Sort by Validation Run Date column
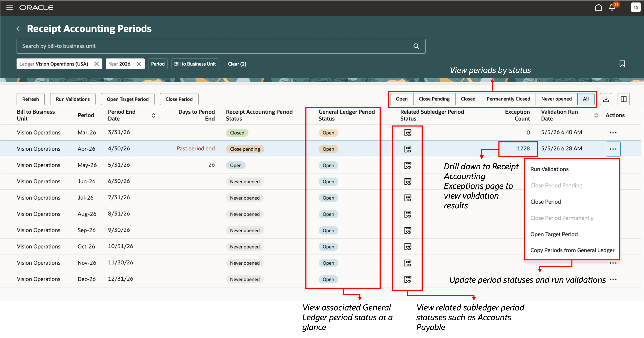 click(x=596, y=115)
